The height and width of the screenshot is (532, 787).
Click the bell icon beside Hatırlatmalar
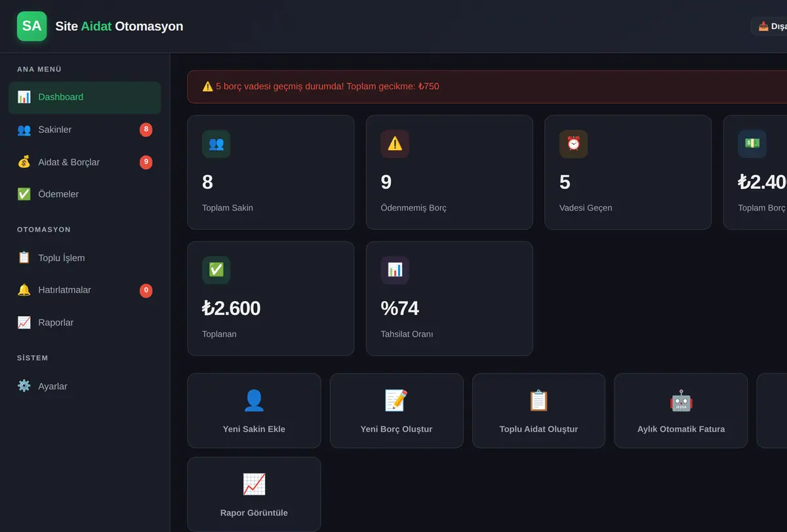tap(24, 290)
